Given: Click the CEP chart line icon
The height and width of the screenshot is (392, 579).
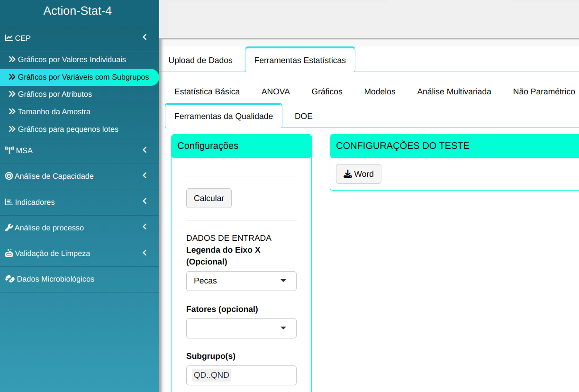Looking at the screenshot, I should 9,38.
